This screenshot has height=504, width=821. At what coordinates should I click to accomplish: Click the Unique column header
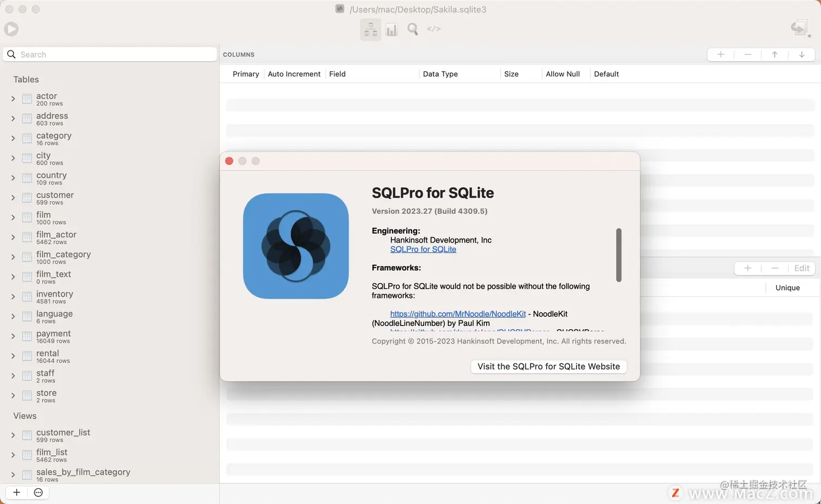pos(787,288)
